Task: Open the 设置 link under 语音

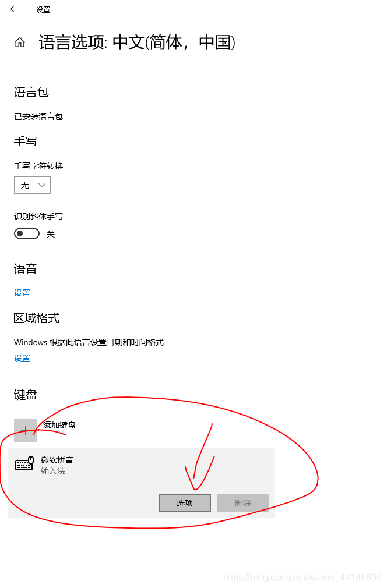Action: [x=22, y=293]
